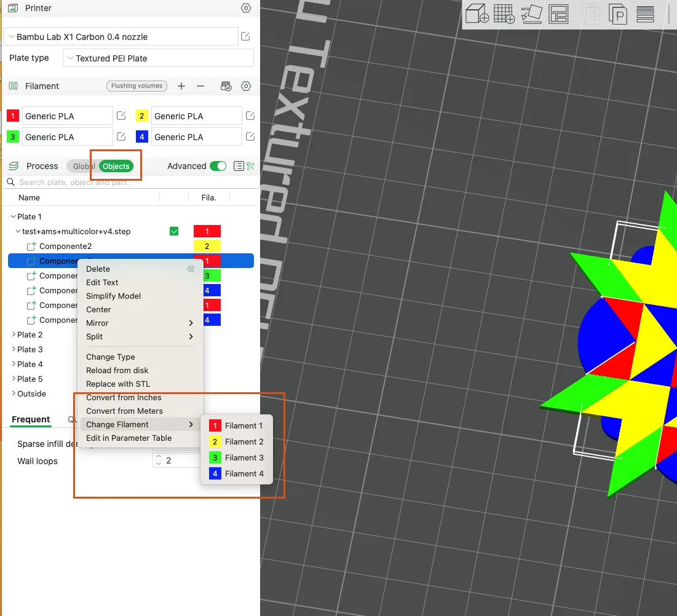Paste the copied object
The image size is (677, 616).
[x=617, y=14]
